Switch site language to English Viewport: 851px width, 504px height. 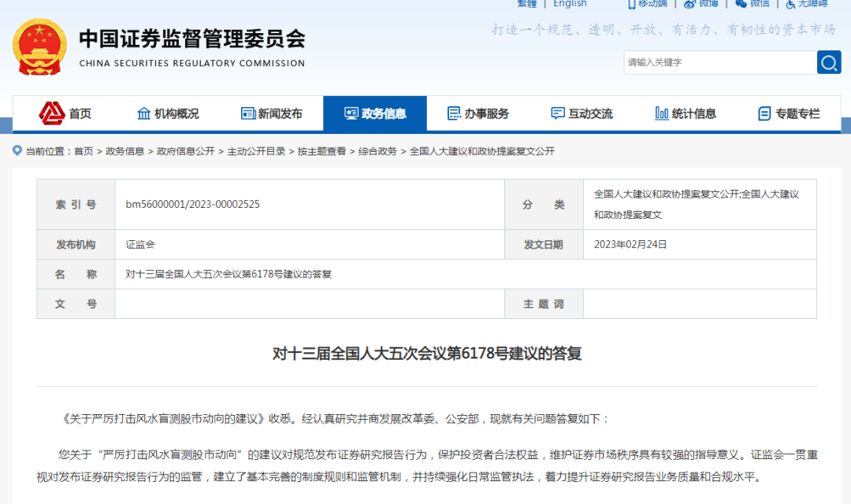[x=570, y=4]
